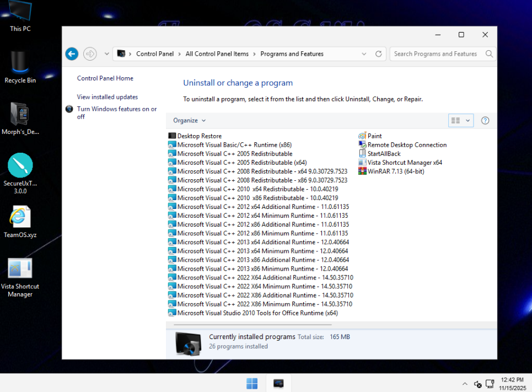Select the Recycle Bin desktop icon
The image size is (532, 392).
click(x=20, y=67)
